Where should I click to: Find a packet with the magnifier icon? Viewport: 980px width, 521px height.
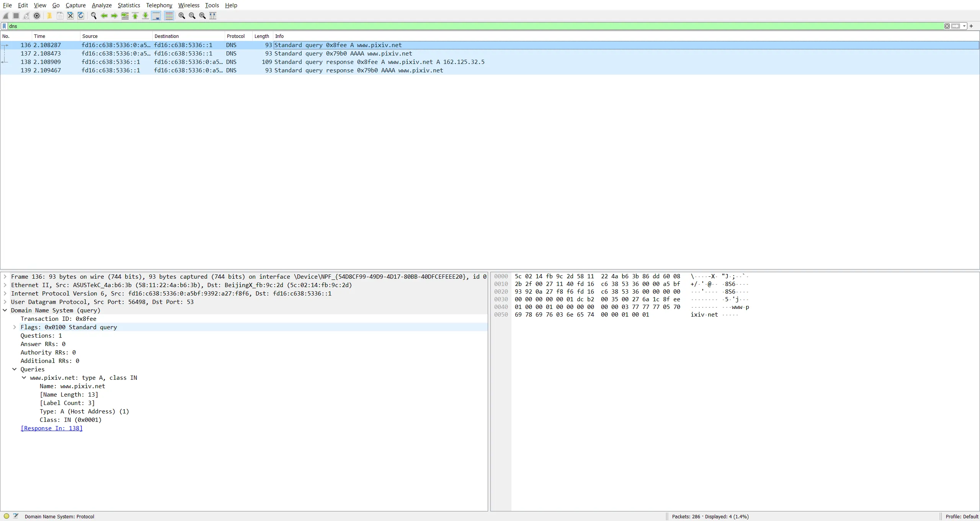tap(93, 16)
